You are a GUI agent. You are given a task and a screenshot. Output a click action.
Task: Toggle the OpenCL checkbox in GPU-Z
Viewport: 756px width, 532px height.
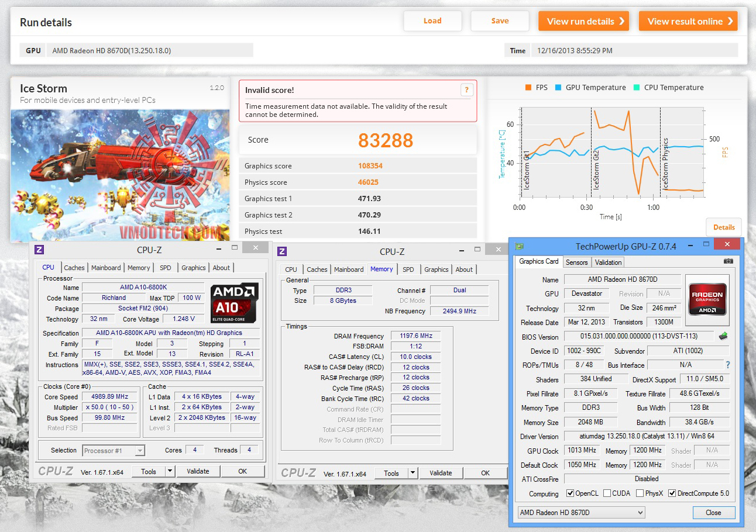570,493
